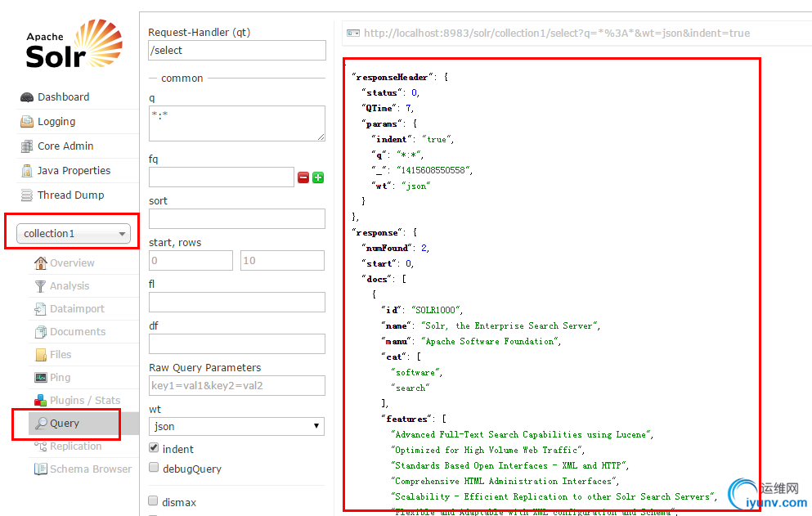Click the Files folder icon
The width and height of the screenshot is (812, 516).
tap(40, 355)
